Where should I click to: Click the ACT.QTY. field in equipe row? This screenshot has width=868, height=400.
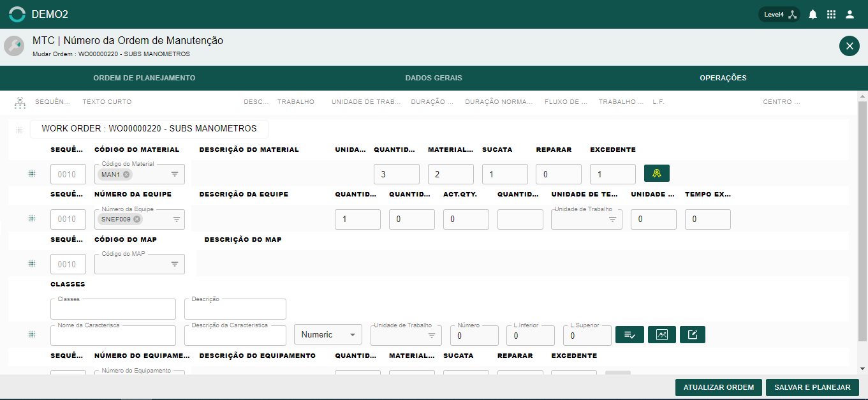pos(466,219)
